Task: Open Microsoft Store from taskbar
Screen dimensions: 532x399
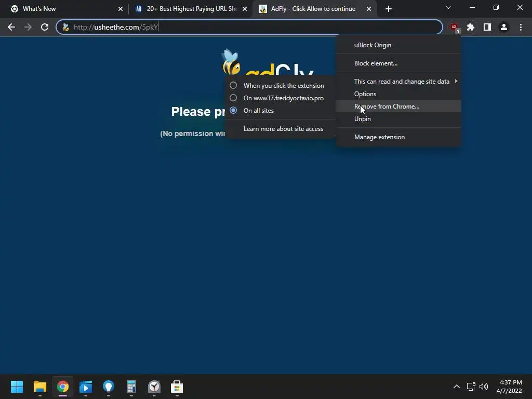Action: pyautogui.click(x=177, y=387)
